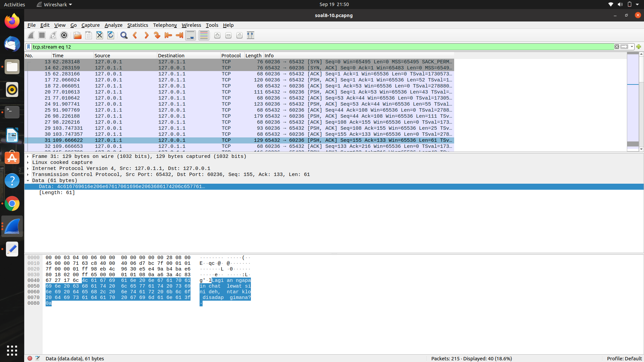Click the packet list vertical scrollbar
Screen dimensions: 644x362
[x=641, y=101]
